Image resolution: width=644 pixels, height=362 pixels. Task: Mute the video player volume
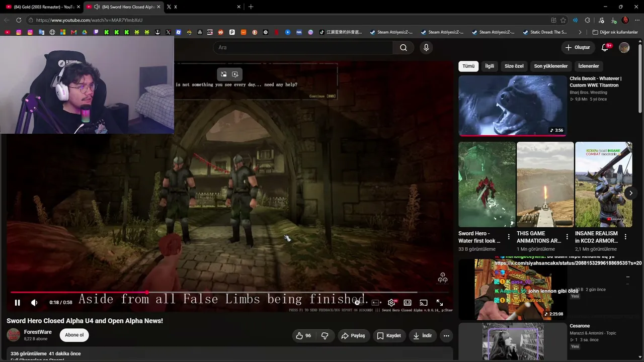(34, 303)
